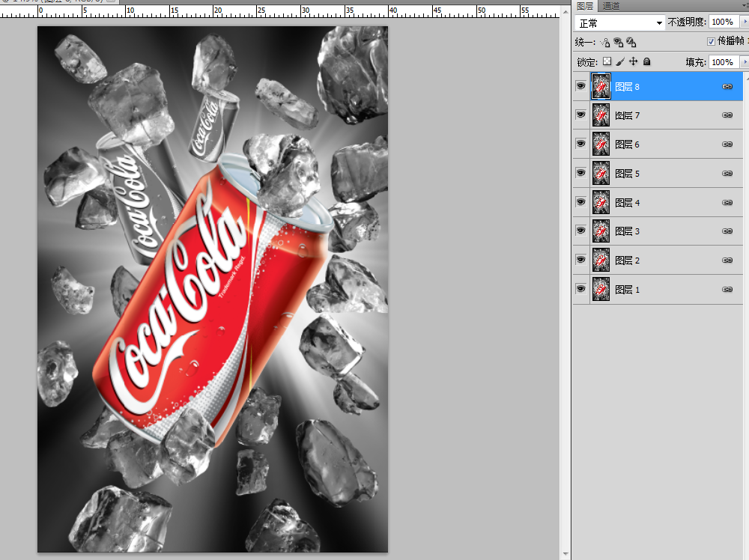Screen dimensions: 749x560
Task: Enable lock position cross-arrow icon
Action: click(634, 61)
